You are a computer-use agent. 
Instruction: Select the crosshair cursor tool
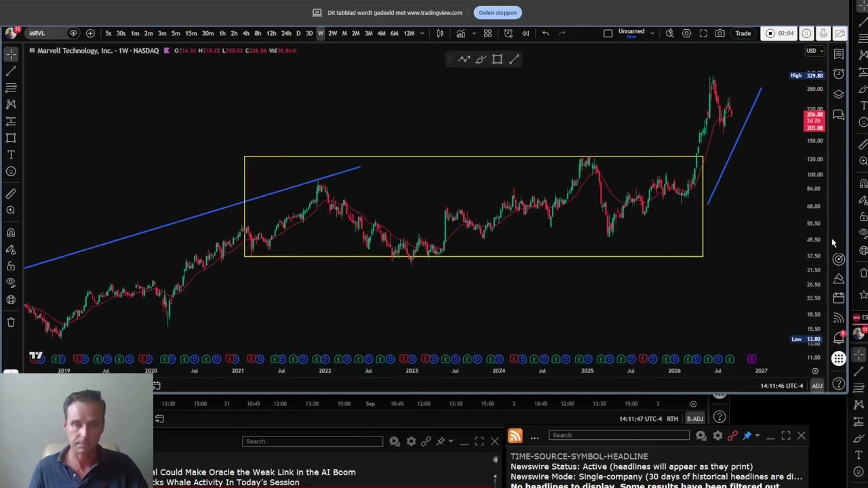pos(11,54)
